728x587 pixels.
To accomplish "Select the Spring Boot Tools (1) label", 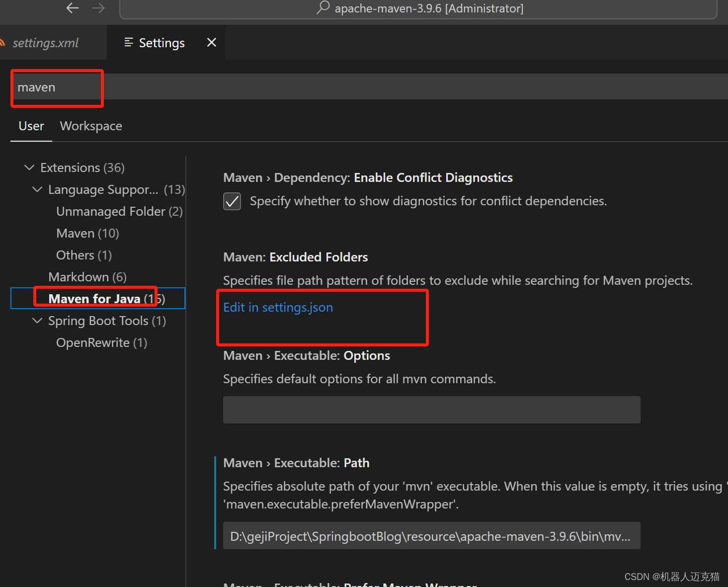I will (107, 321).
